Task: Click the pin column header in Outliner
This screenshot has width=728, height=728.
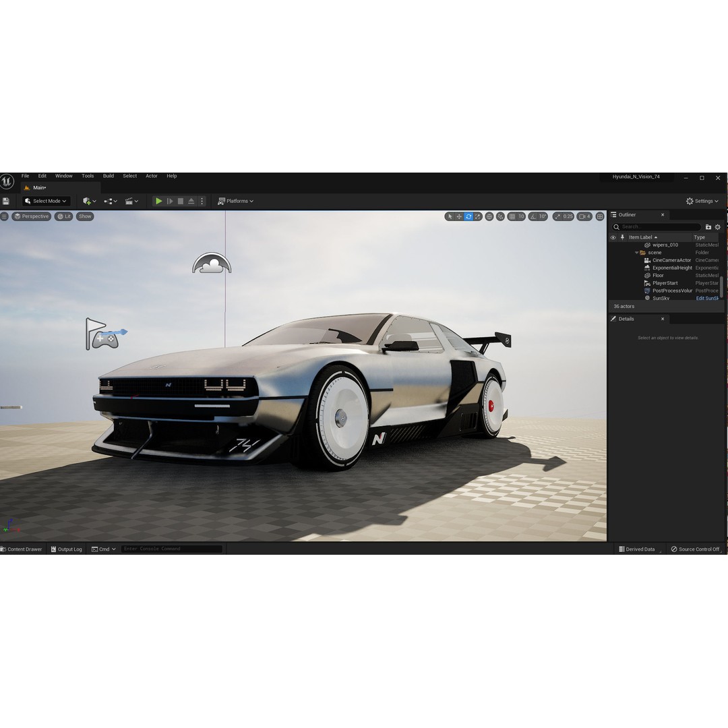Action: 622,237
